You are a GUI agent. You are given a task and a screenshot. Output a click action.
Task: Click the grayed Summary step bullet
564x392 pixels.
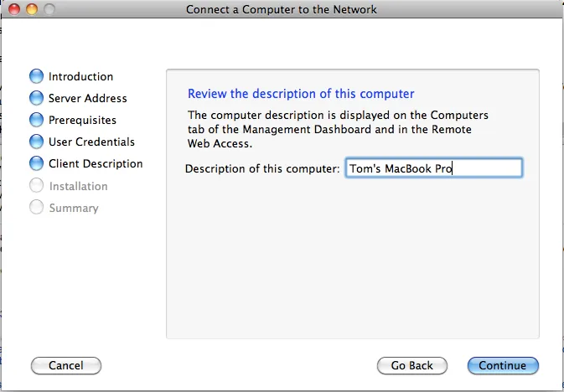(x=36, y=207)
